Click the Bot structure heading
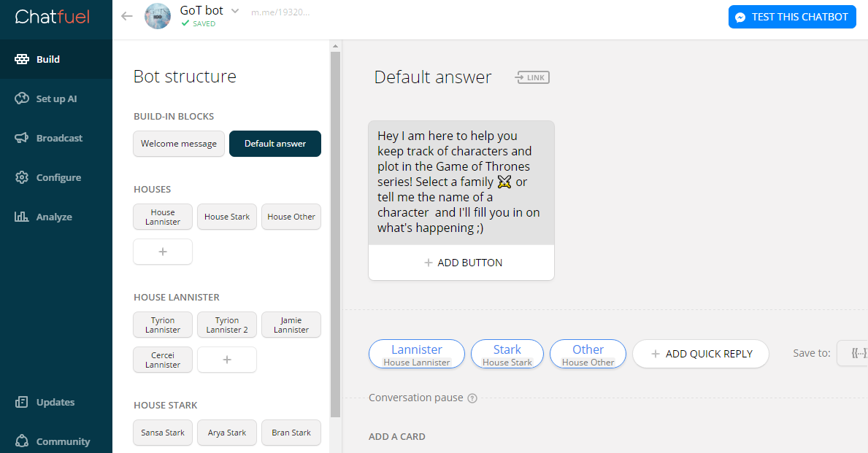 pos(185,77)
